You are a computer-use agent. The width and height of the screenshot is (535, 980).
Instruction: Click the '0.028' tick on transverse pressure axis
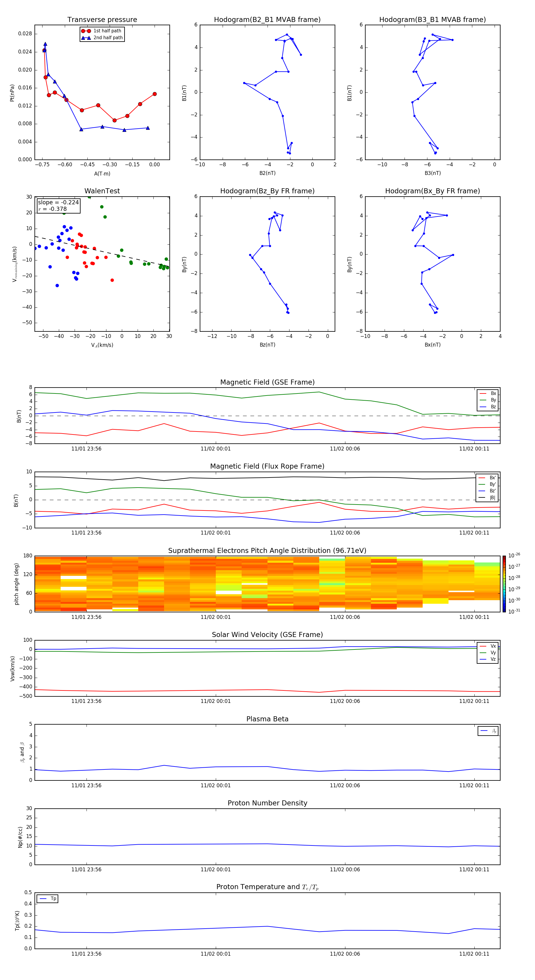pos(25,34)
